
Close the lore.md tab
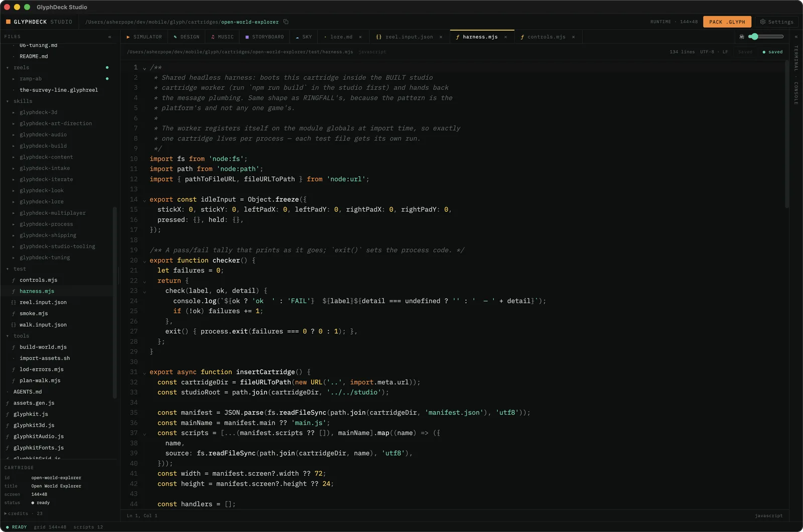tap(360, 37)
